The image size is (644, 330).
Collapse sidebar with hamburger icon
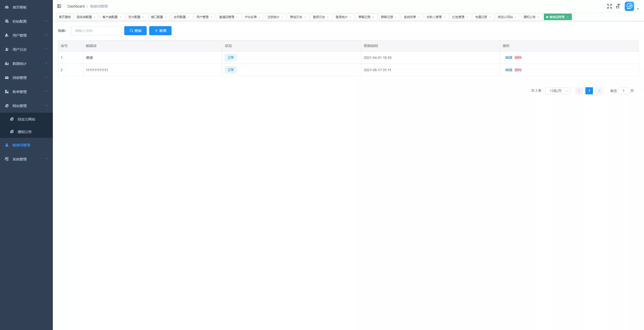(x=59, y=6)
